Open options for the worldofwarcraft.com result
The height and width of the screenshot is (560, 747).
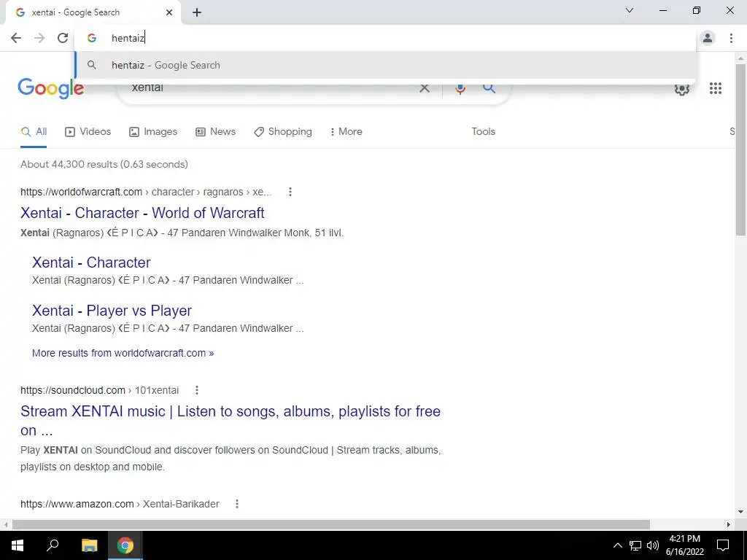290,192
